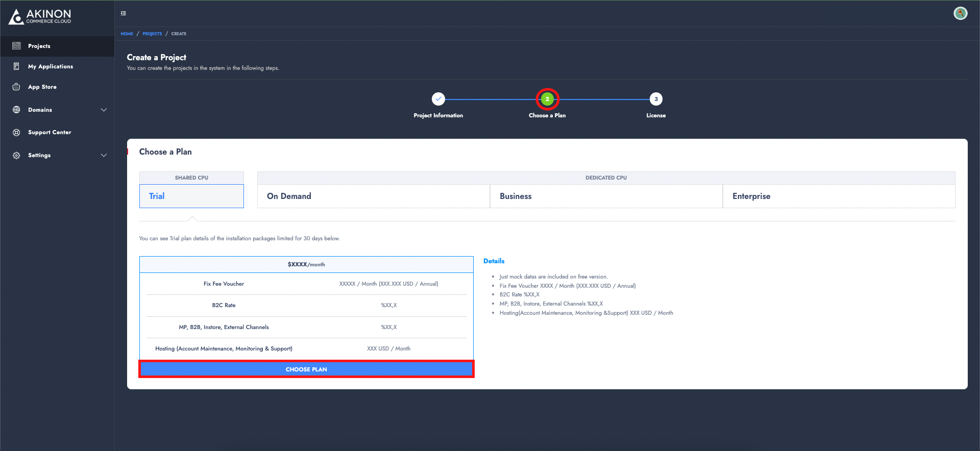This screenshot has width=980, height=451.
Task: Jump to step 3 License circle
Action: tap(656, 99)
